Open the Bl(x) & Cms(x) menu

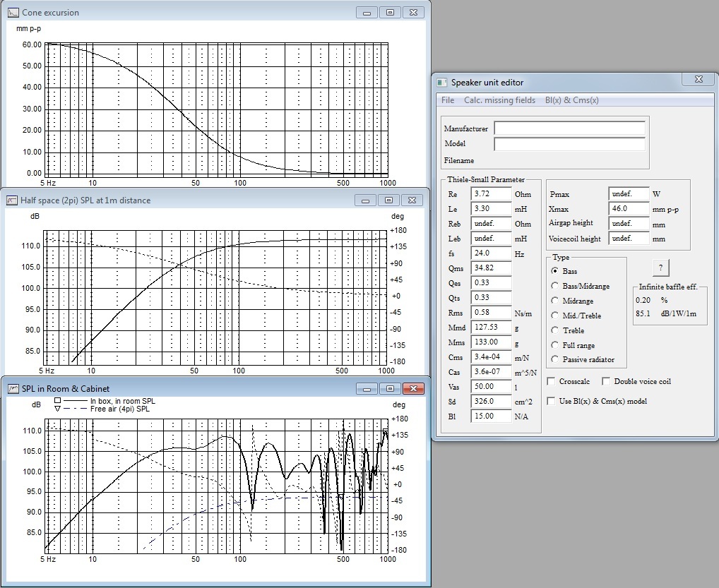pos(571,100)
